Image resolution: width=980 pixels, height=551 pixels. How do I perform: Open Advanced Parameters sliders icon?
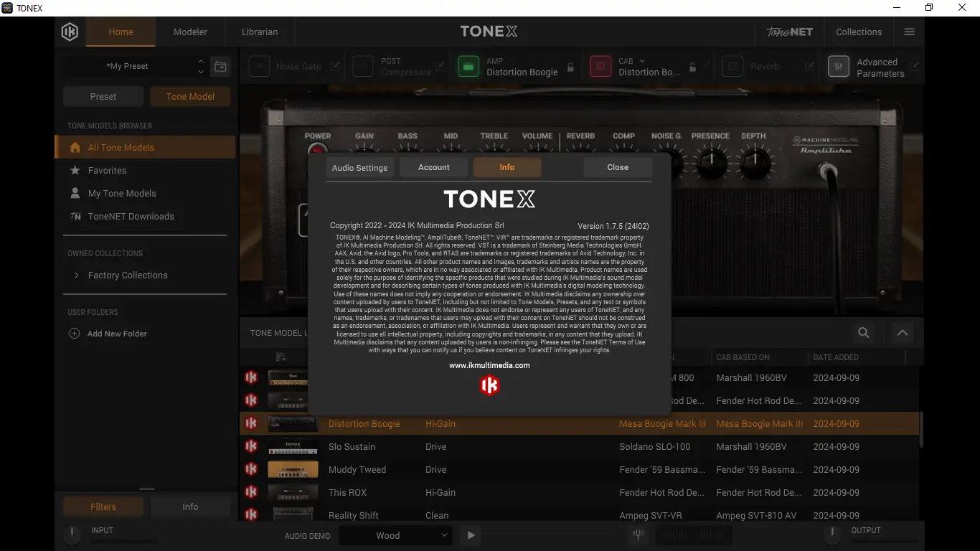pos(838,67)
